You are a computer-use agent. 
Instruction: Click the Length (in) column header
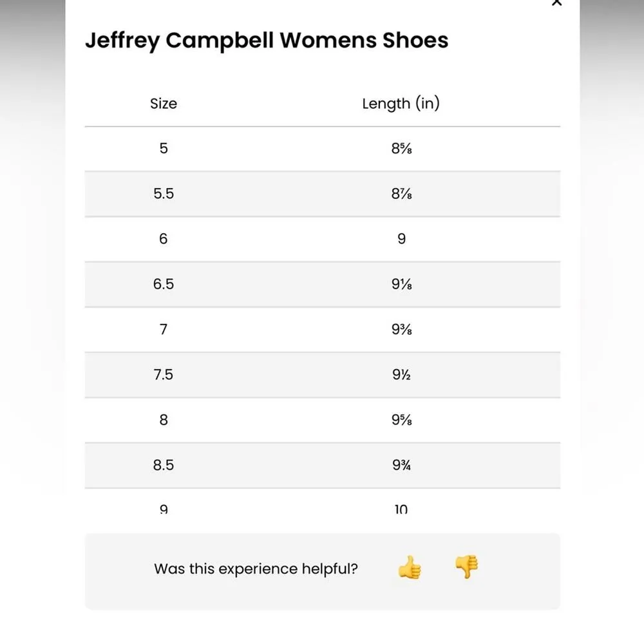(x=401, y=103)
